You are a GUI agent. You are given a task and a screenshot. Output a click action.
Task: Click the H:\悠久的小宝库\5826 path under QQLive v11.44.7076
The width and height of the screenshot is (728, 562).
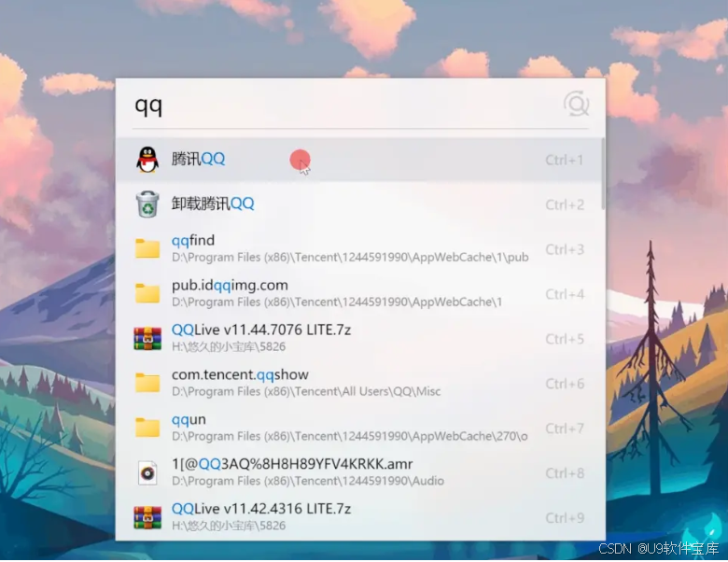[x=229, y=346]
